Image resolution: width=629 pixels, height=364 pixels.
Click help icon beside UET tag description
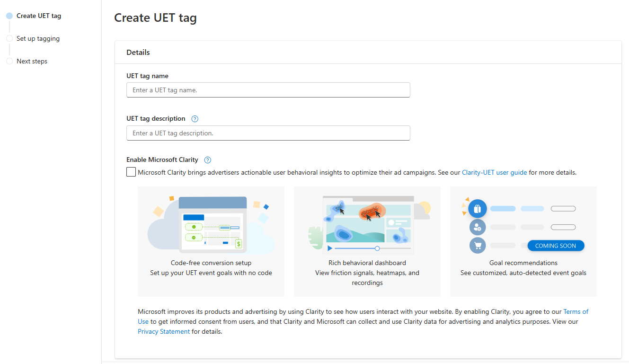click(195, 118)
